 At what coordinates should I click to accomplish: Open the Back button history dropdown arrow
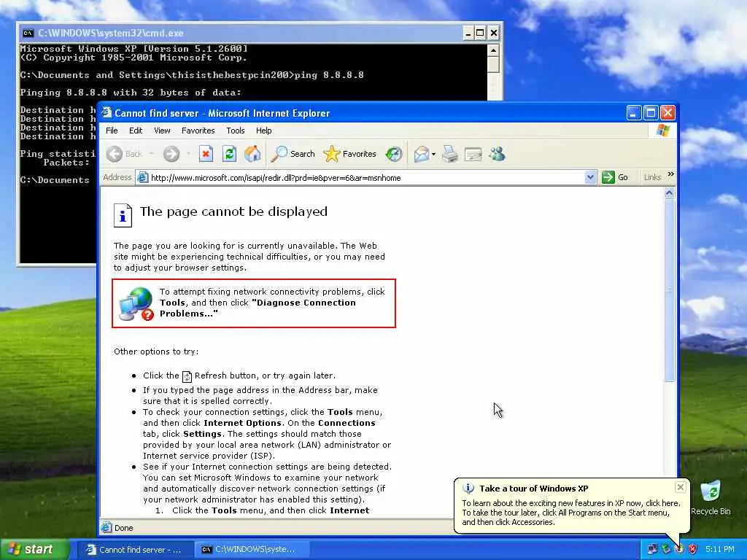pyautogui.click(x=152, y=154)
